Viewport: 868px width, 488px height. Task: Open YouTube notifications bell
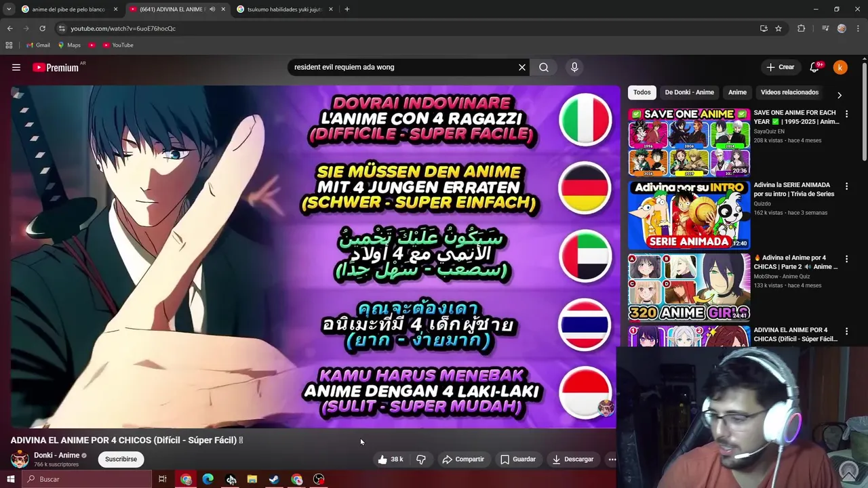click(814, 67)
